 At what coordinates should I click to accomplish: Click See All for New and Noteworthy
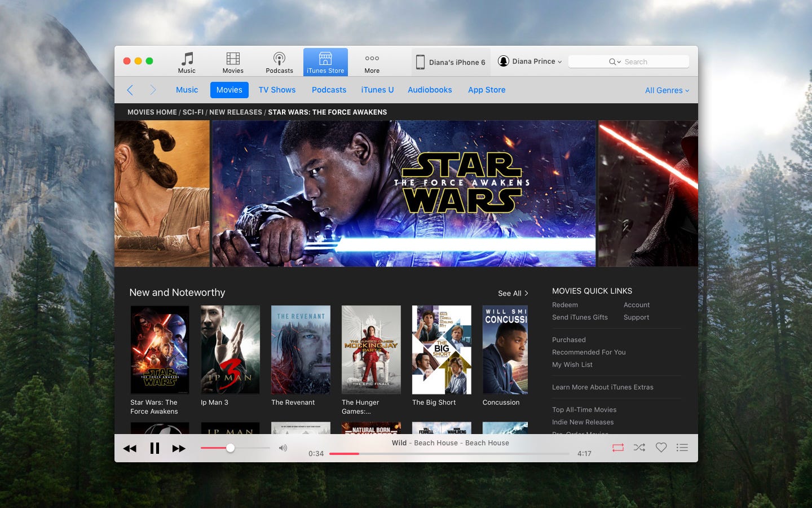[x=513, y=294]
